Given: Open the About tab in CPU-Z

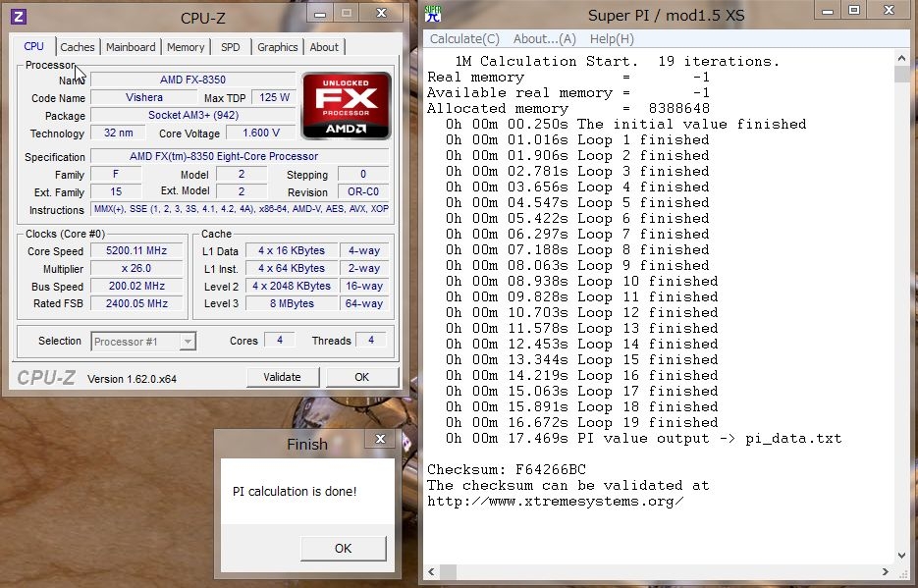Looking at the screenshot, I should (x=324, y=47).
